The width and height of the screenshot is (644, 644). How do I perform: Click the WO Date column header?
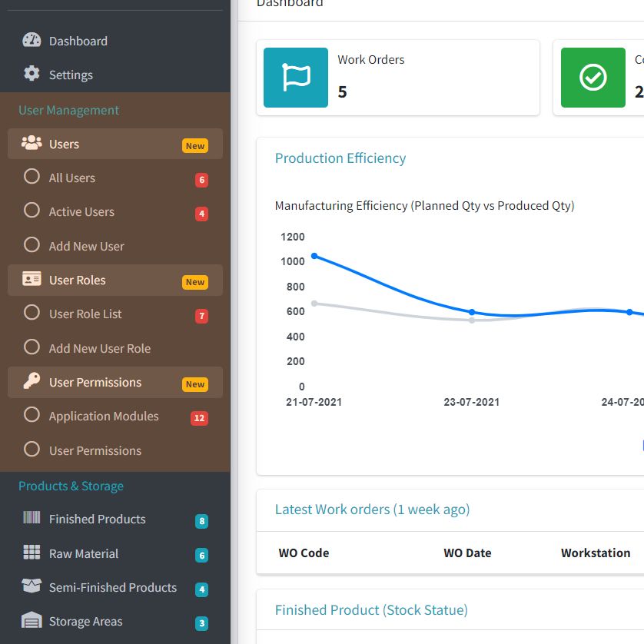click(x=467, y=553)
